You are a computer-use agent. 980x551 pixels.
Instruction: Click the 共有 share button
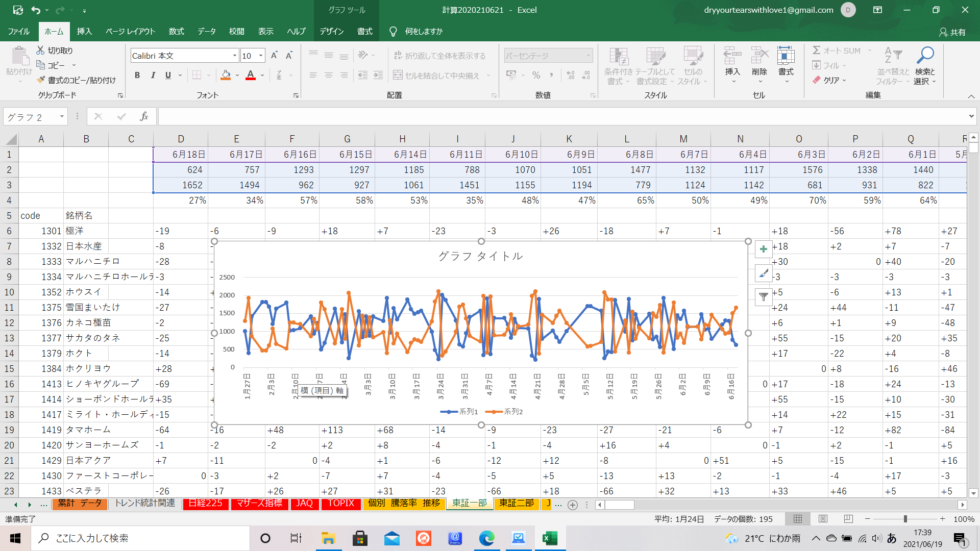click(x=952, y=32)
